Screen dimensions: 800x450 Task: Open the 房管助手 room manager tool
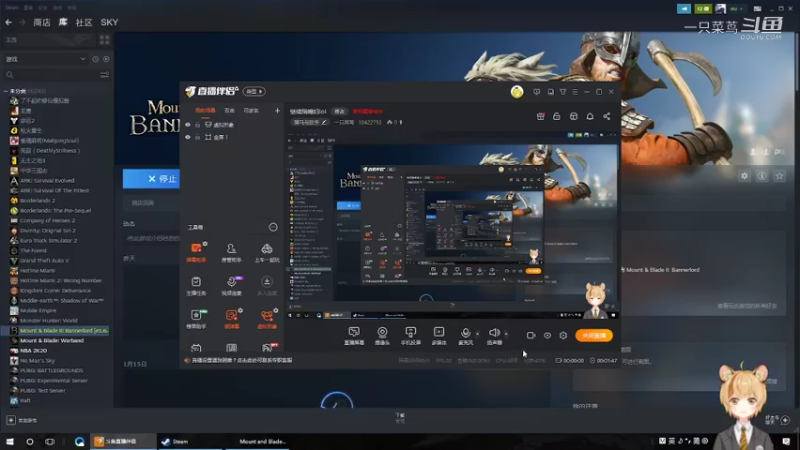(x=231, y=252)
